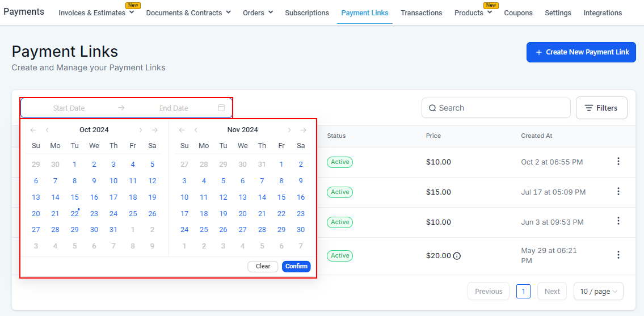Clear the selected date range

(263, 266)
